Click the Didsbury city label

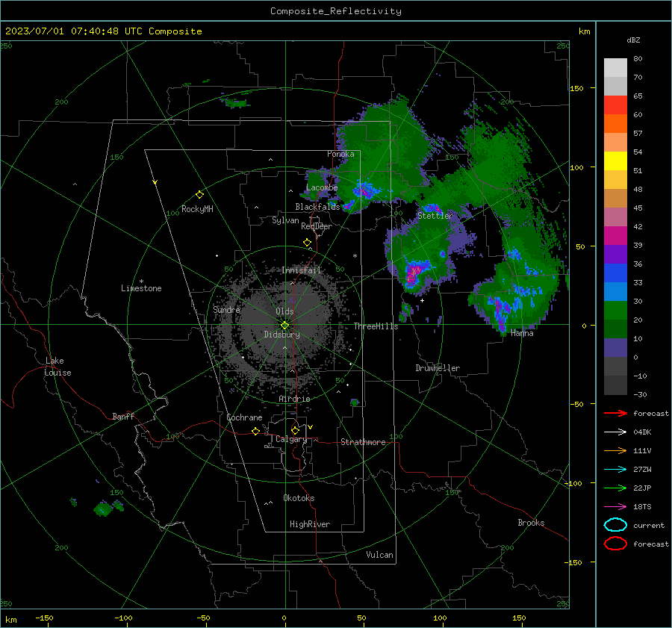coord(282,335)
